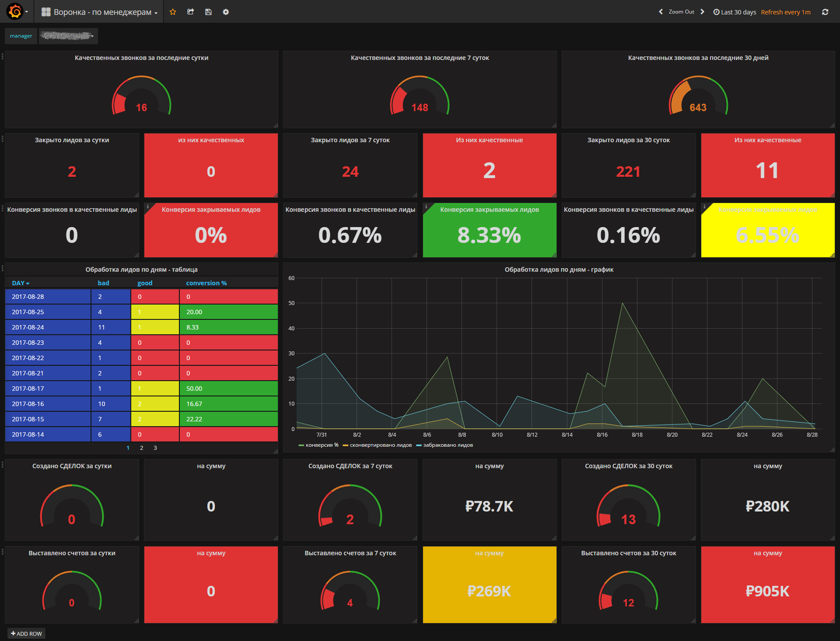Open the manager variable dropdown

(68, 36)
